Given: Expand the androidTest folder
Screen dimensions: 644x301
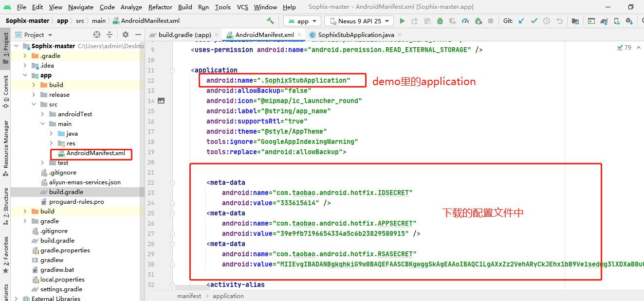Looking at the screenshot, I should 42,114.
